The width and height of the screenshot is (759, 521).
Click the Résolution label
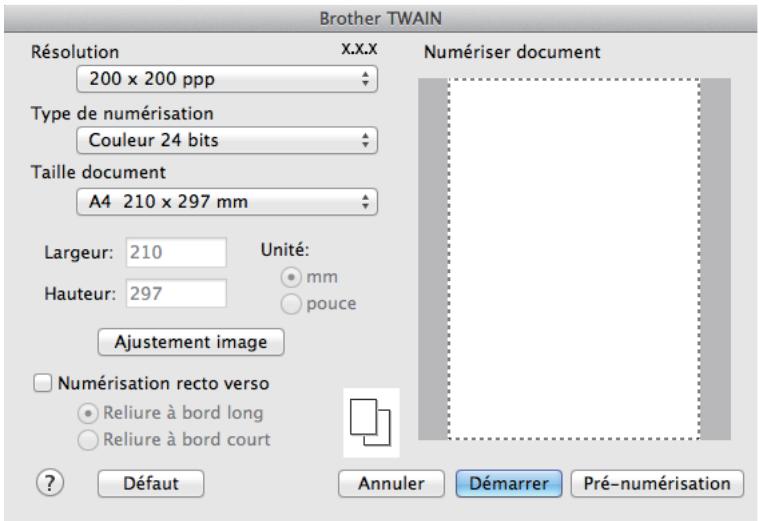coord(75,52)
